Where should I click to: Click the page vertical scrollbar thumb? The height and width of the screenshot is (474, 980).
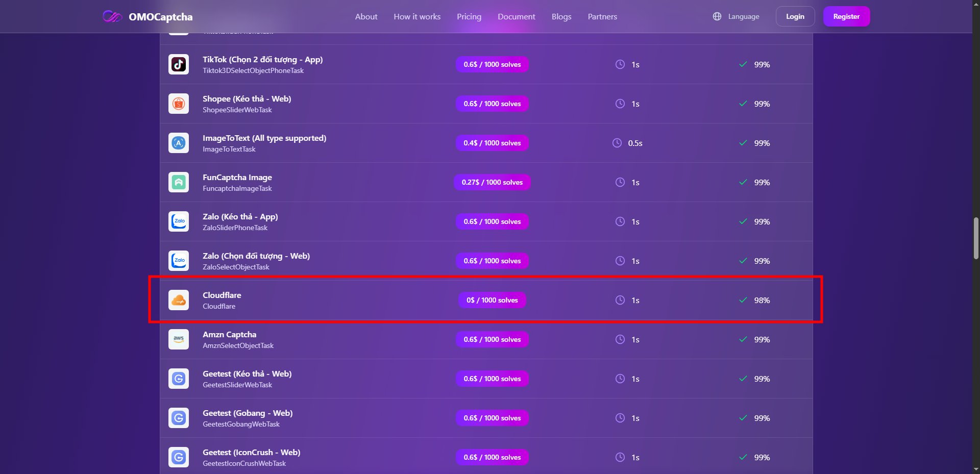click(x=976, y=238)
